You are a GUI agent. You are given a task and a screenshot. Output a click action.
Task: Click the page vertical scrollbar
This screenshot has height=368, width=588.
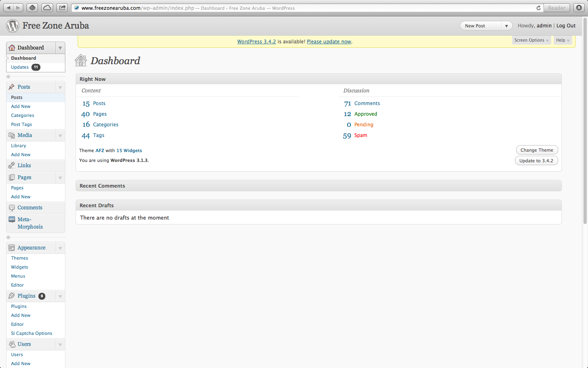[585, 121]
